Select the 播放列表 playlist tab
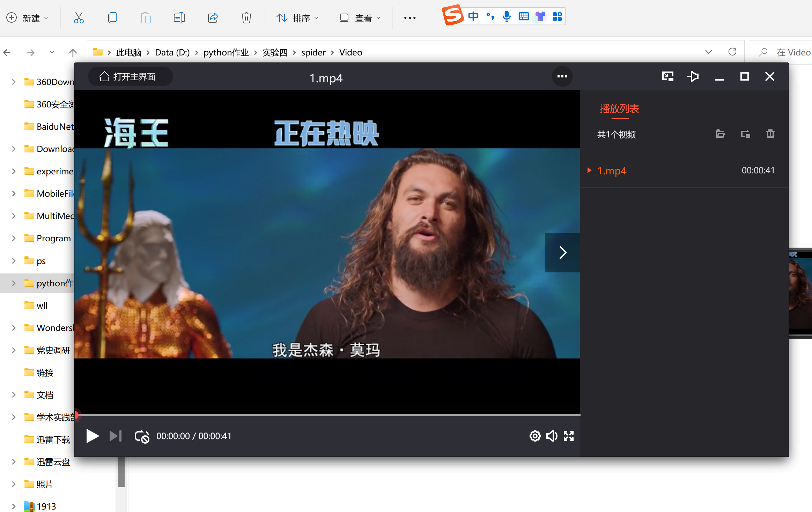The width and height of the screenshot is (812, 512). pyautogui.click(x=619, y=109)
